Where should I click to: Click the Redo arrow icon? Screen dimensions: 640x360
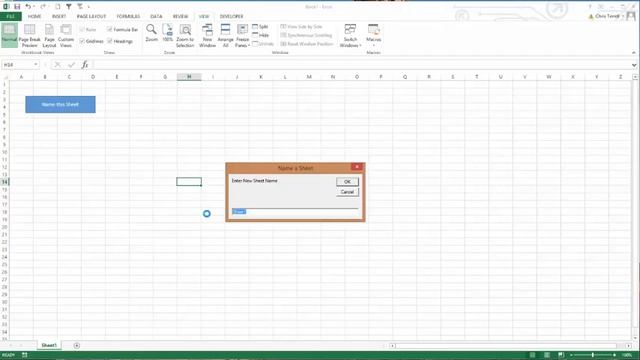43,7
